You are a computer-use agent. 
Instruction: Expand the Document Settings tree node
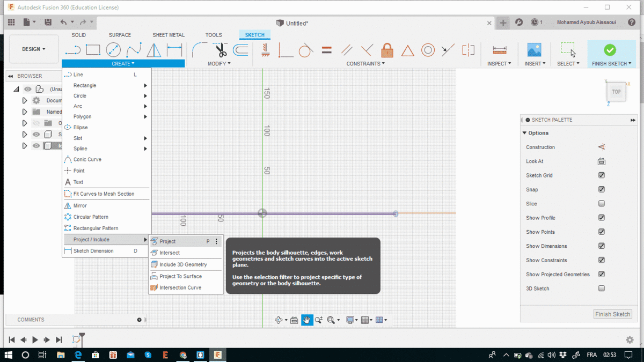click(x=25, y=100)
